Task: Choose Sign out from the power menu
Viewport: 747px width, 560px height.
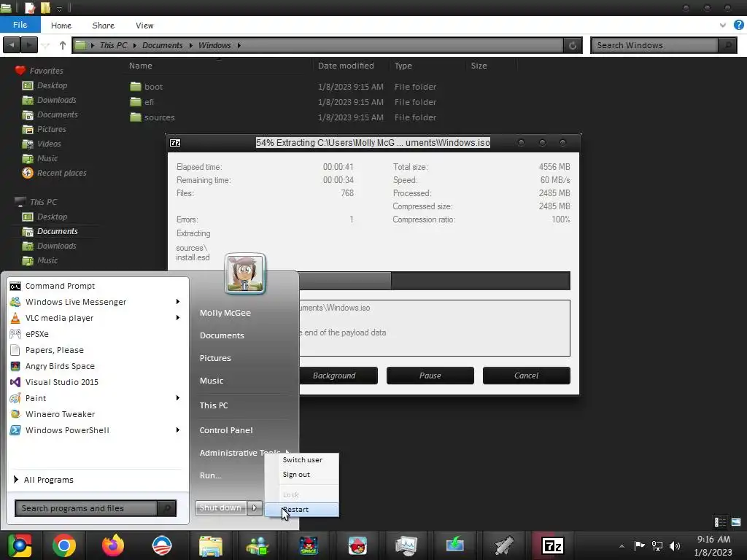Action: click(296, 474)
